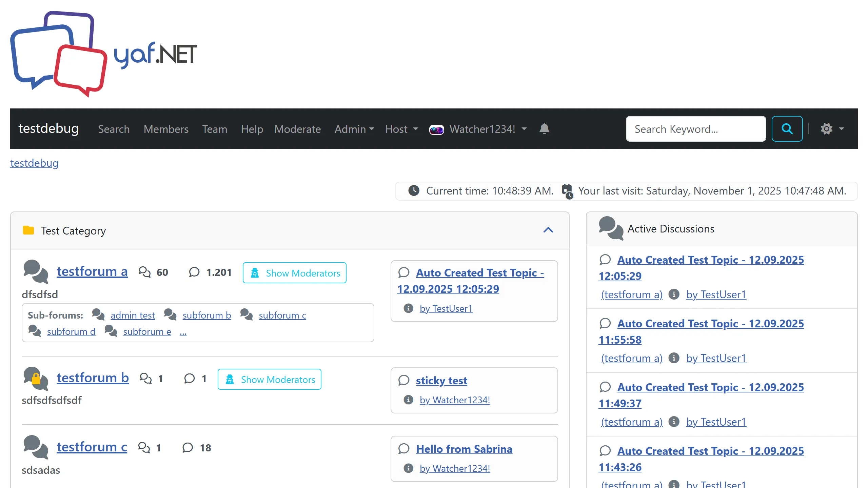Open the sticky test topic

click(441, 381)
